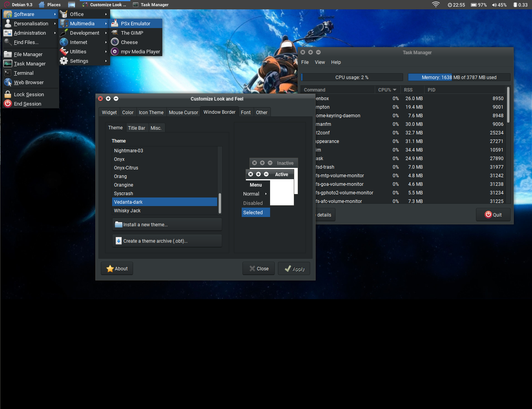532x409 pixels.
Task: Switch to Customize Look taskbar window
Action: [x=104, y=5]
